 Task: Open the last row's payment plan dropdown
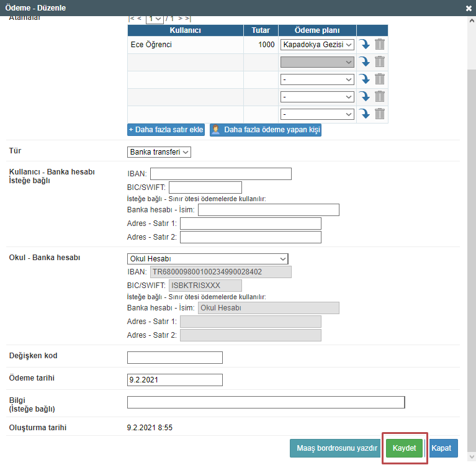[x=317, y=114]
